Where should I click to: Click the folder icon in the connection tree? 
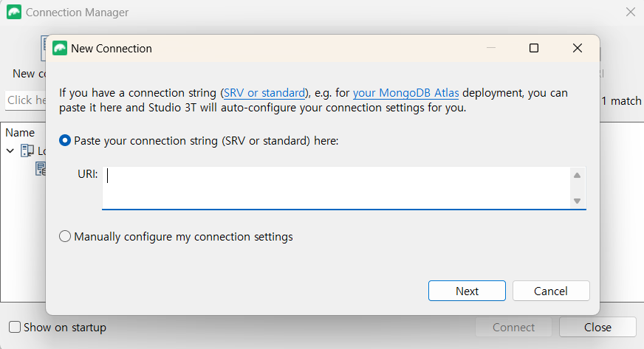point(27,151)
